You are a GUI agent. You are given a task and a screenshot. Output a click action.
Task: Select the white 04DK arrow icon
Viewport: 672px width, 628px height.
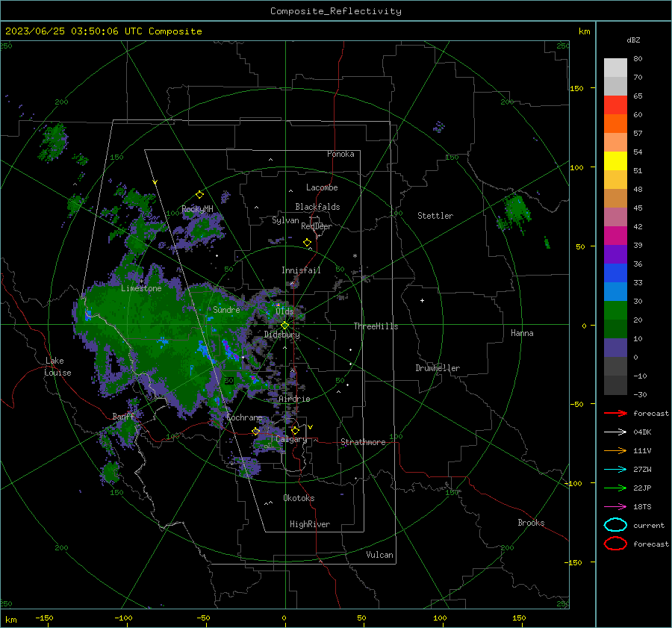(615, 432)
